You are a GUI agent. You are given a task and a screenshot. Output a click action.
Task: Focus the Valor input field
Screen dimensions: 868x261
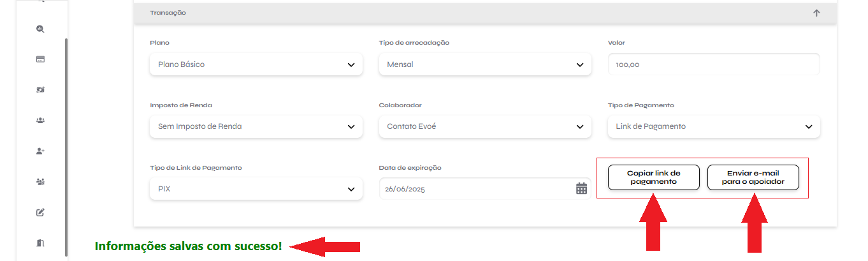pyautogui.click(x=714, y=64)
